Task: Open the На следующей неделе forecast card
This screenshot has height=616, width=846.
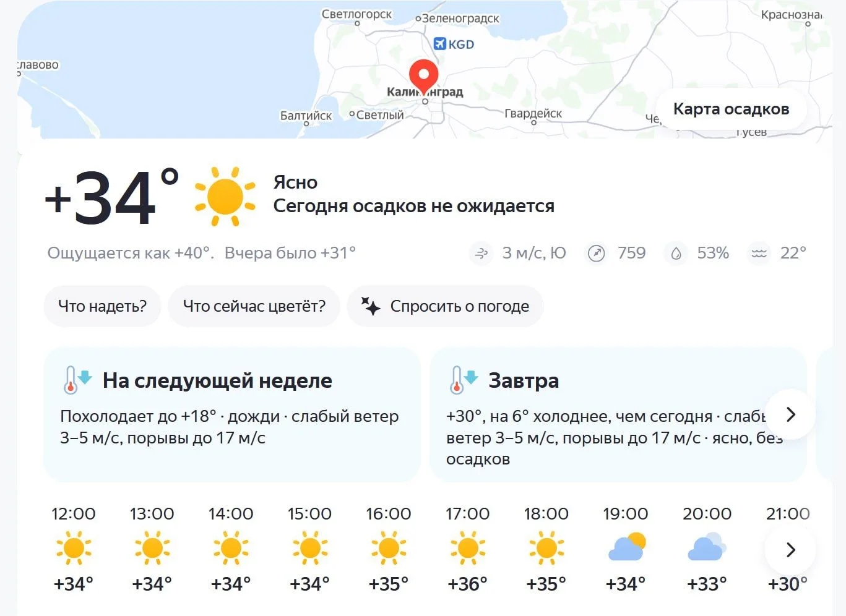Action: (232, 414)
